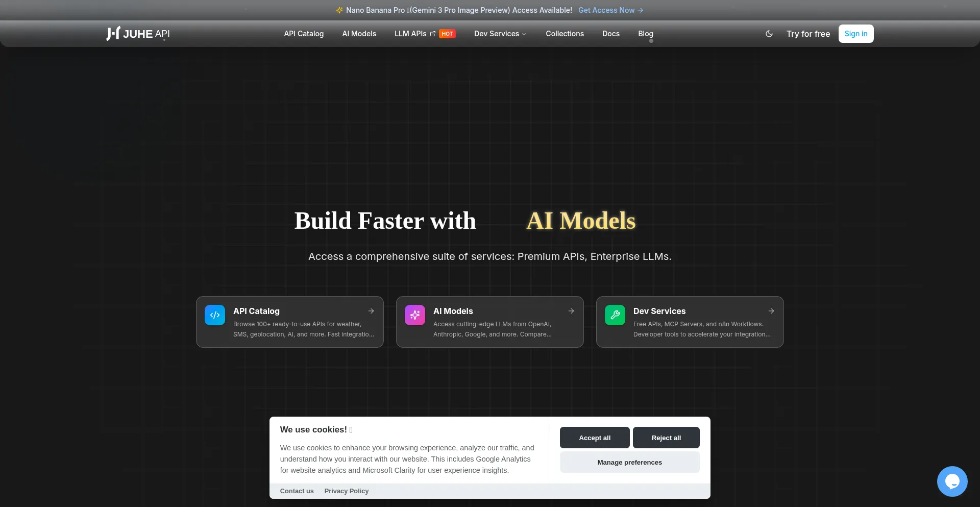
Task: Open the Privacy Policy link
Action: 346,491
